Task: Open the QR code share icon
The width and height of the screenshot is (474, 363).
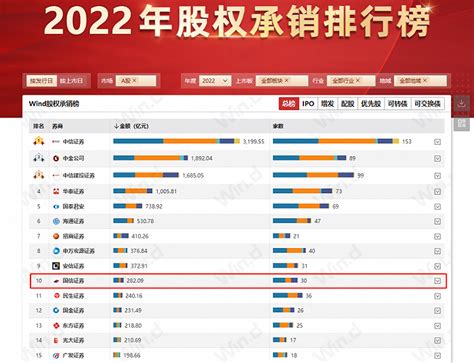Action: 461,124
